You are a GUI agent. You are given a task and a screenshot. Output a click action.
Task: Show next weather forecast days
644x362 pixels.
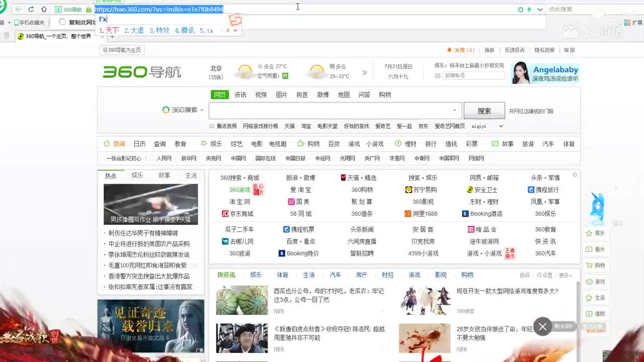point(364,72)
